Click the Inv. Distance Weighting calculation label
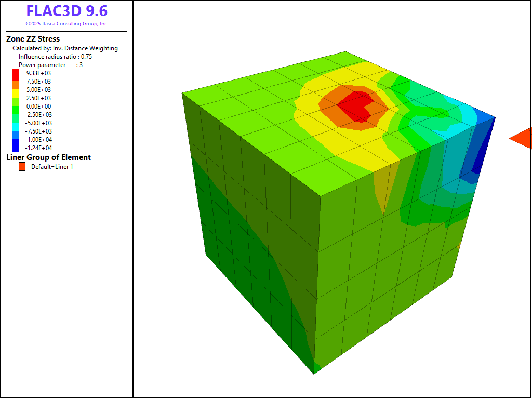 coord(65,48)
